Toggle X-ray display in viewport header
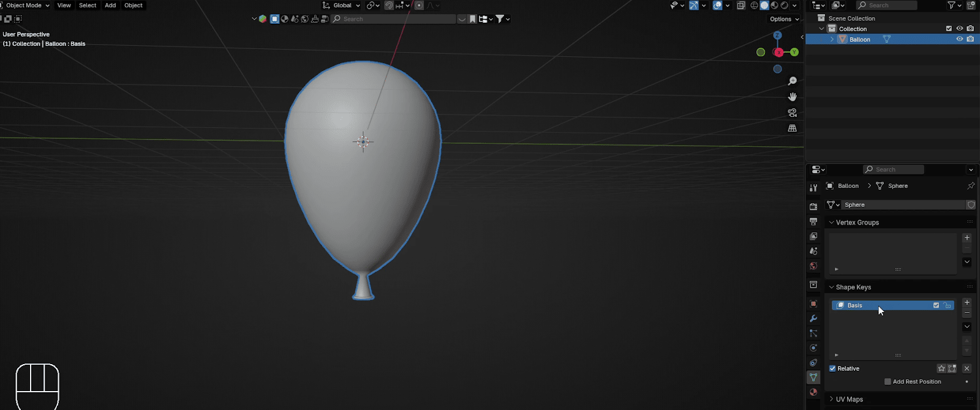The image size is (980, 410). (741, 6)
